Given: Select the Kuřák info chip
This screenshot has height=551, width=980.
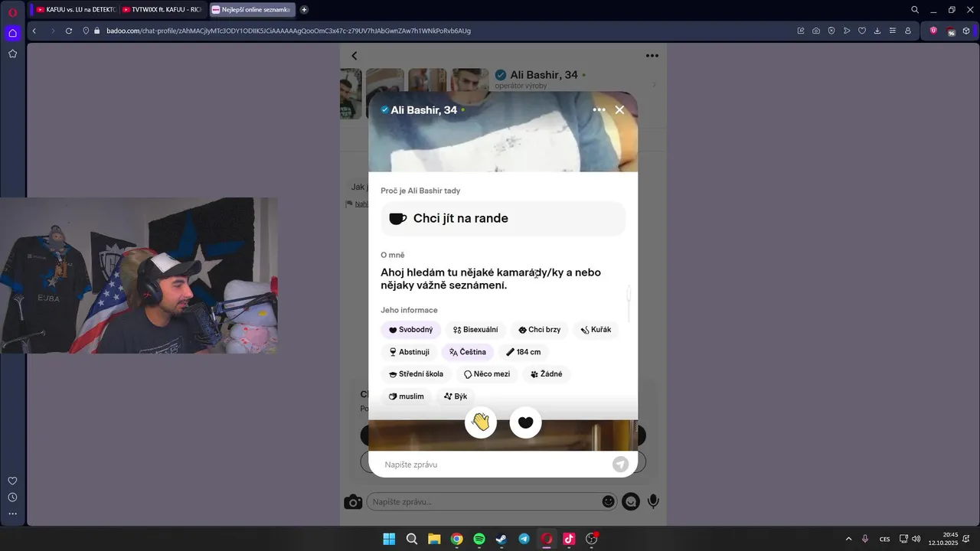Looking at the screenshot, I should pyautogui.click(x=596, y=330).
